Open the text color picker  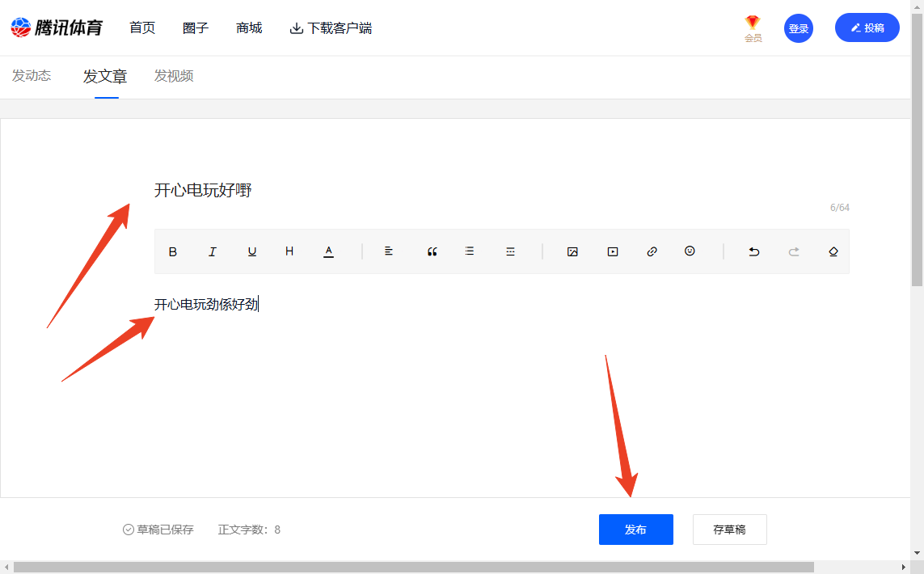[x=329, y=251]
